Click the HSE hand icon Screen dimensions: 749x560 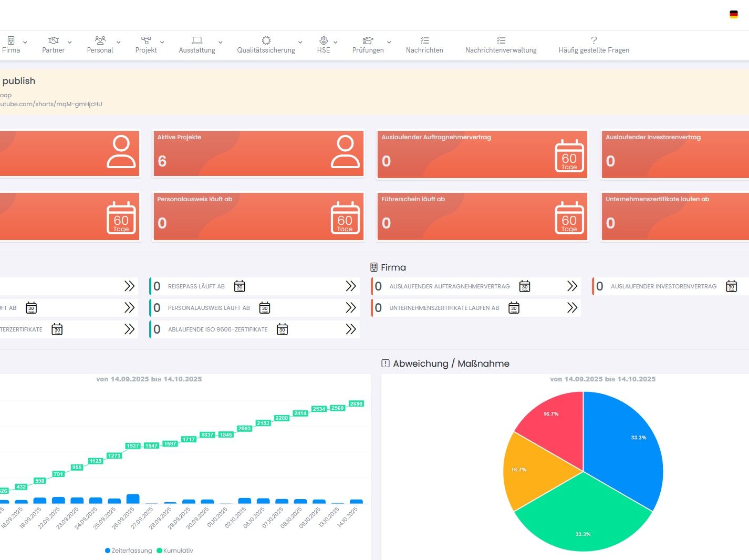point(324,40)
